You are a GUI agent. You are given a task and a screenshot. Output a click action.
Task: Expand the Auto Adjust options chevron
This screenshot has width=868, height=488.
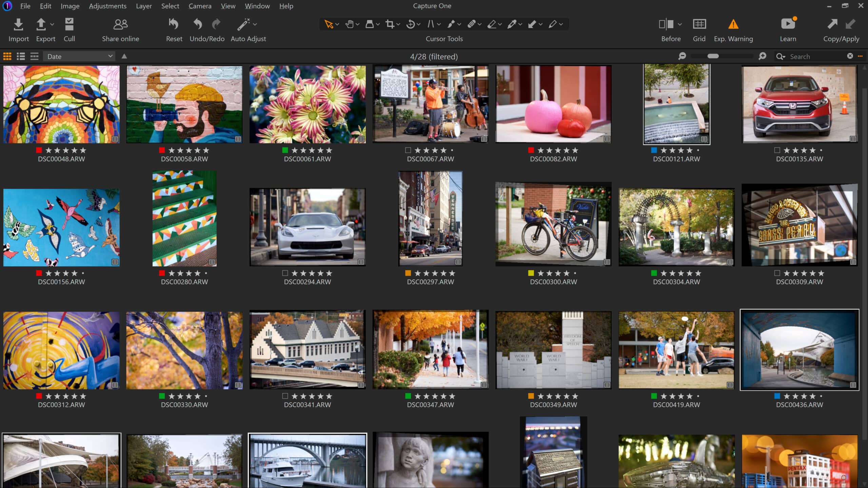255,24
